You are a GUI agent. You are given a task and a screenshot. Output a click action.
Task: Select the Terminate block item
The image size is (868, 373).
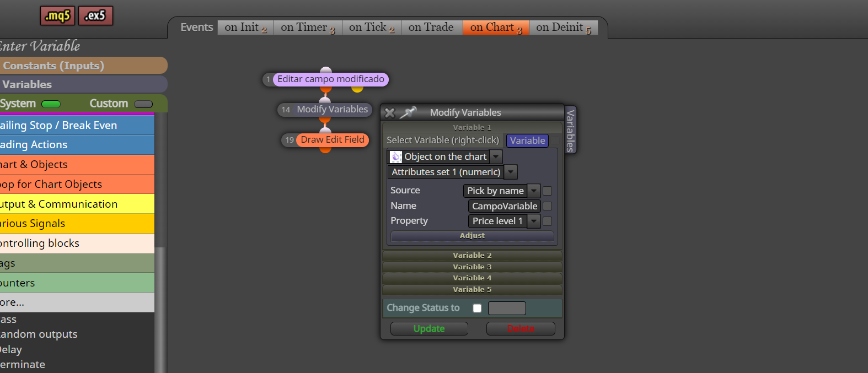77,365
